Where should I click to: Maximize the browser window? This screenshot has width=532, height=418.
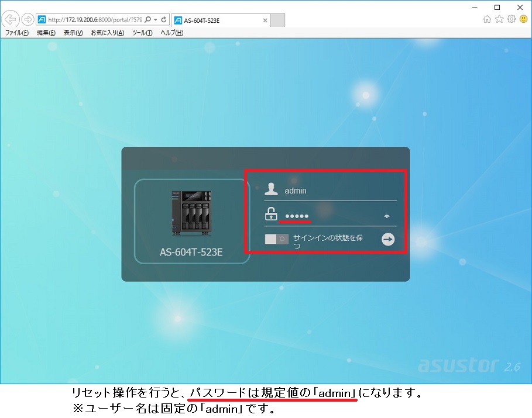coord(497,7)
